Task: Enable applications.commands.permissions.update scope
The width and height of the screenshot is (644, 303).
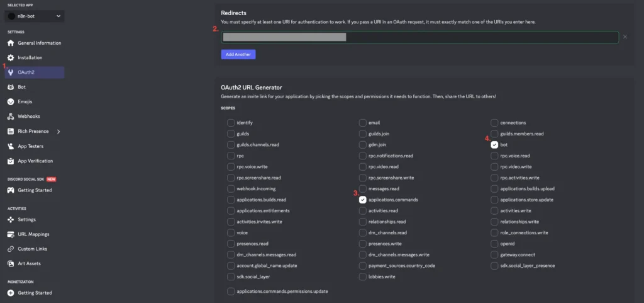Action: click(231, 292)
